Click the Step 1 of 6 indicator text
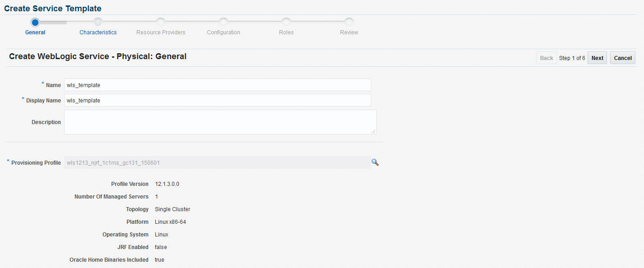 tap(572, 58)
